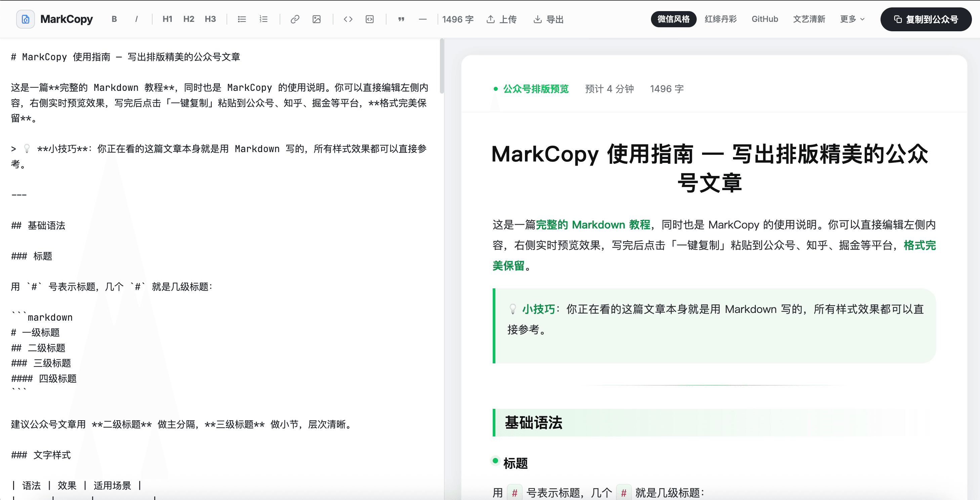The image size is (980, 500).
Task: Click the 复制到公众号 button
Action: pos(926,19)
